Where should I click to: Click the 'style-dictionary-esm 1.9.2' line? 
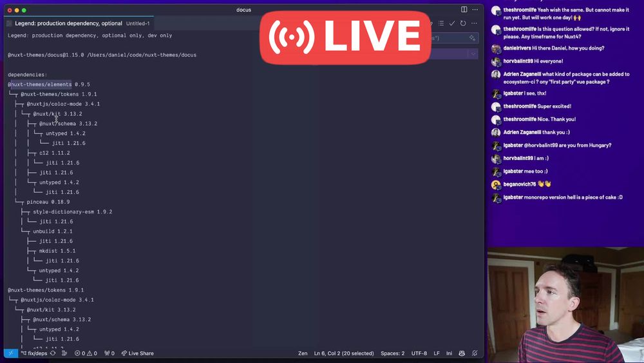click(72, 211)
